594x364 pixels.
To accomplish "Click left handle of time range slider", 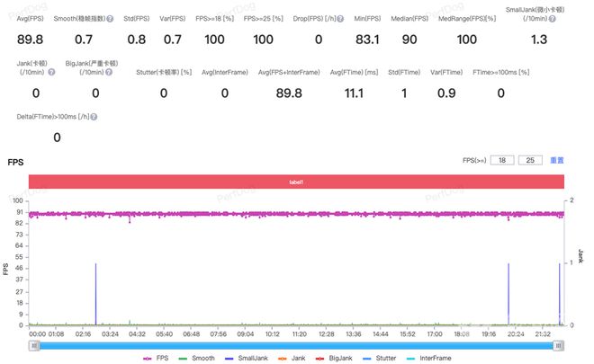I will coord(32,344).
